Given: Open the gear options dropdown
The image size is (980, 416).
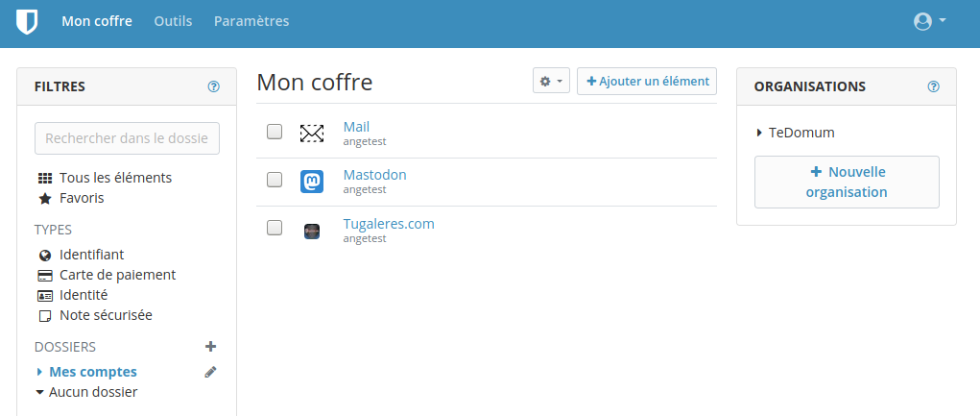Looking at the screenshot, I should point(551,82).
